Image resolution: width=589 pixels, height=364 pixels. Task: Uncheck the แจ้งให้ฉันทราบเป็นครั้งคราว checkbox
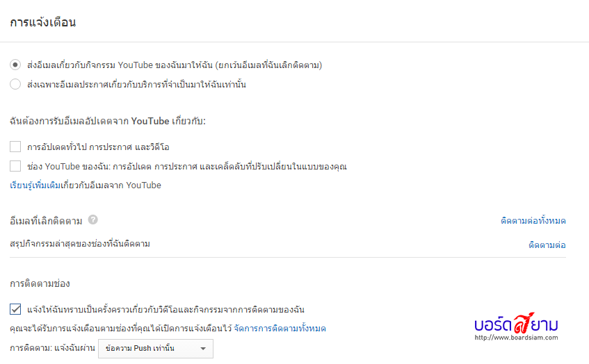pyautogui.click(x=15, y=309)
